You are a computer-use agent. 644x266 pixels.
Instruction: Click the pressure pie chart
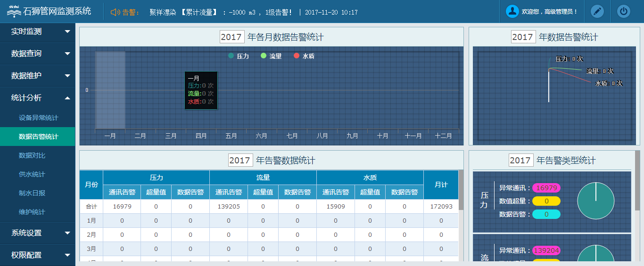coord(595,201)
